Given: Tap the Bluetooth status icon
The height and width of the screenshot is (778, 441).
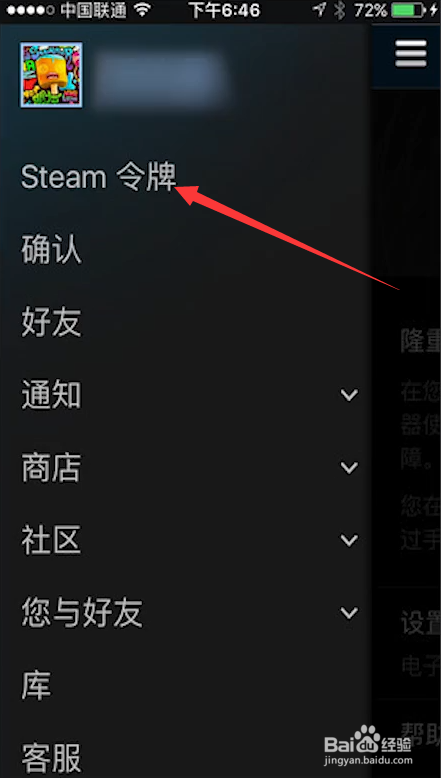Looking at the screenshot, I should pyautogui.click(x=340, y=10).
